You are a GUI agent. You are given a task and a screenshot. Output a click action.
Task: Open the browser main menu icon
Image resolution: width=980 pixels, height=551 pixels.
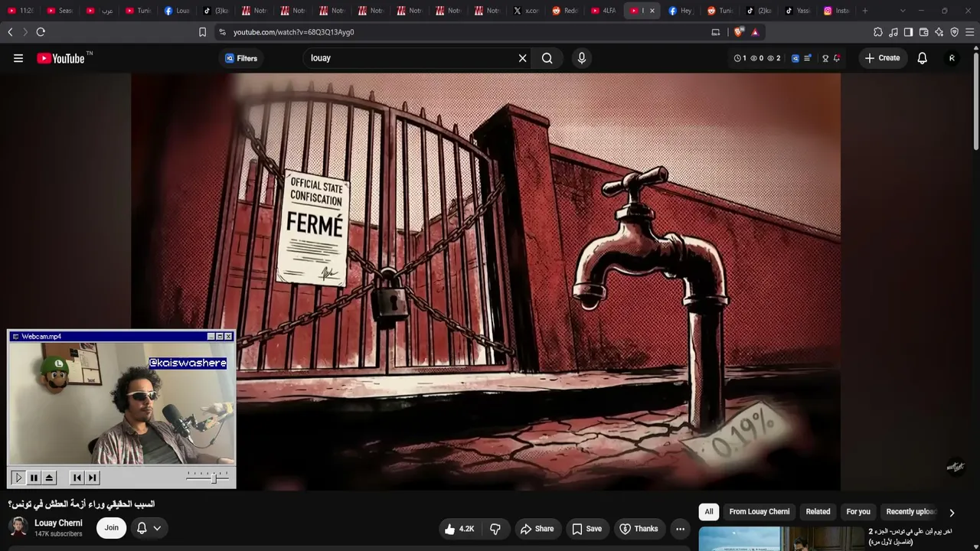970,32
